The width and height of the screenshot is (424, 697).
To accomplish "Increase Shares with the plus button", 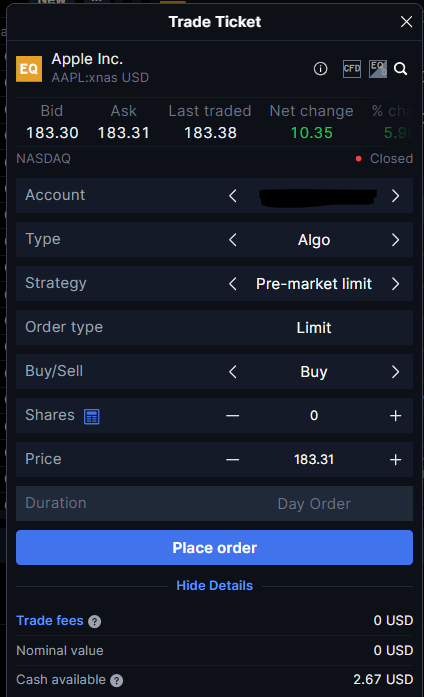I will pos(395,416).
